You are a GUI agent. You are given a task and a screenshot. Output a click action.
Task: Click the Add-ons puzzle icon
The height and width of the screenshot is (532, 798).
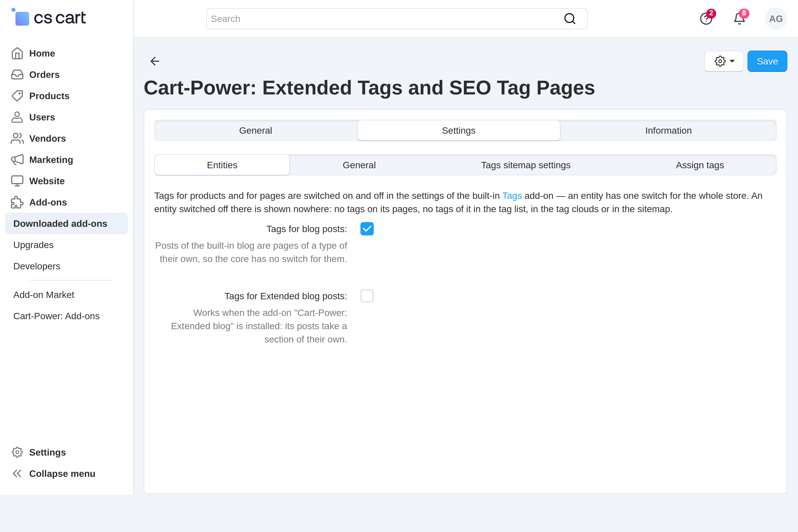point(17,202)
